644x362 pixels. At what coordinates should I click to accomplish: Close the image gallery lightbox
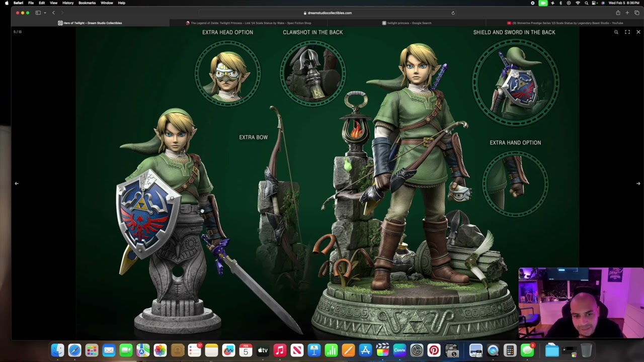point(638,32)
